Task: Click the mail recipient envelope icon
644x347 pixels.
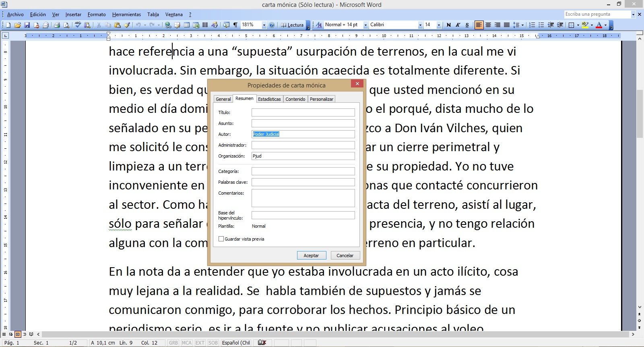Action: coord(45,25)
